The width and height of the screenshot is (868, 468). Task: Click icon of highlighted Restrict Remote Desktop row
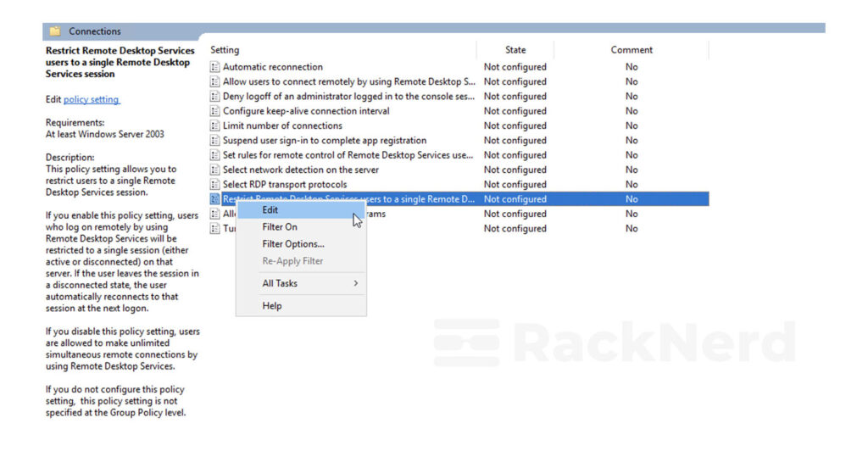pos(214,199)
